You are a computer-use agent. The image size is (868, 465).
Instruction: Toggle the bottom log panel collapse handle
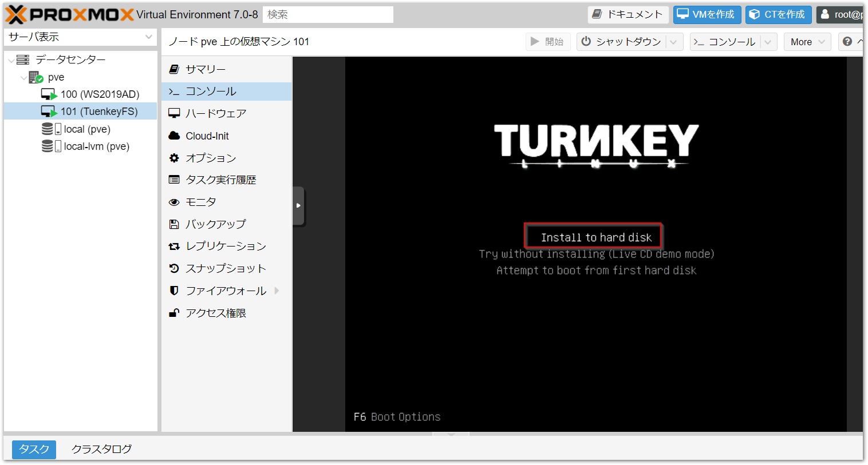tap(451, 435)
